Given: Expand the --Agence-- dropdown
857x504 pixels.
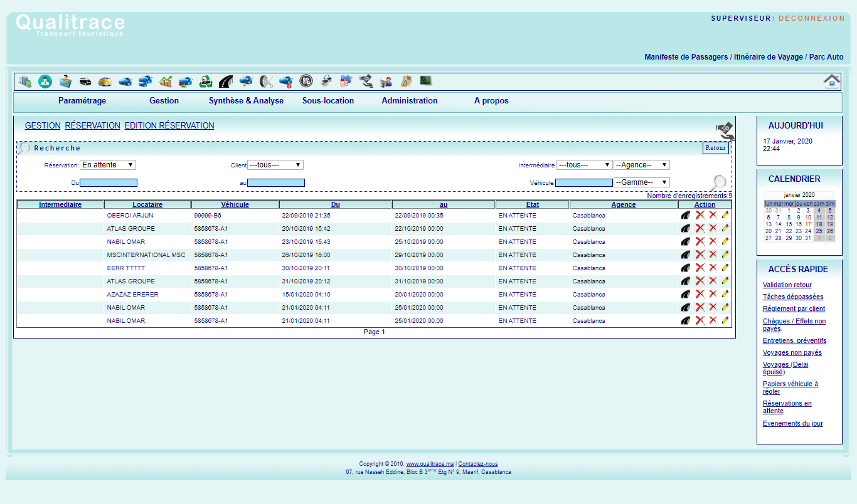Looking at the screenshot, I should coord(641,165).
